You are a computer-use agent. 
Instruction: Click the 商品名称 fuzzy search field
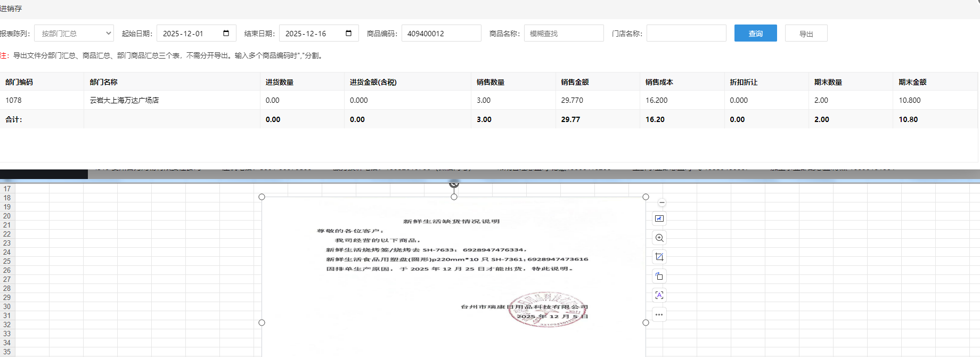(563, 33)
